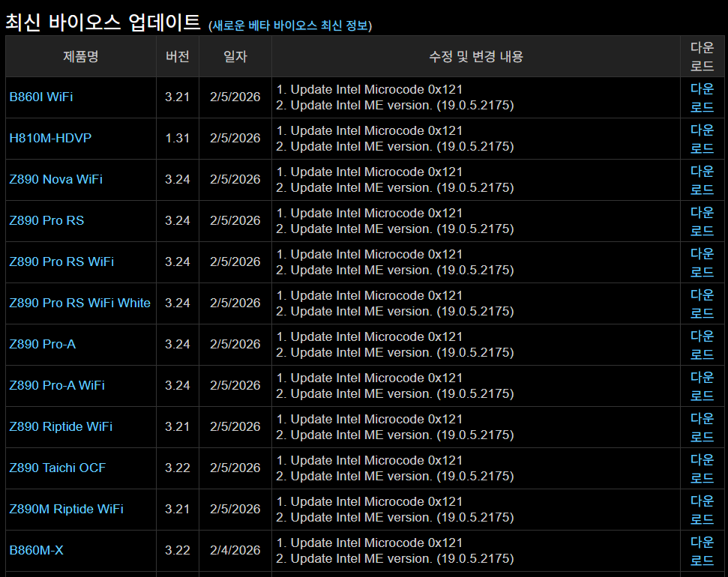Select version 3.22 in Z890 Taichi OCF row

tap(178, 468)
